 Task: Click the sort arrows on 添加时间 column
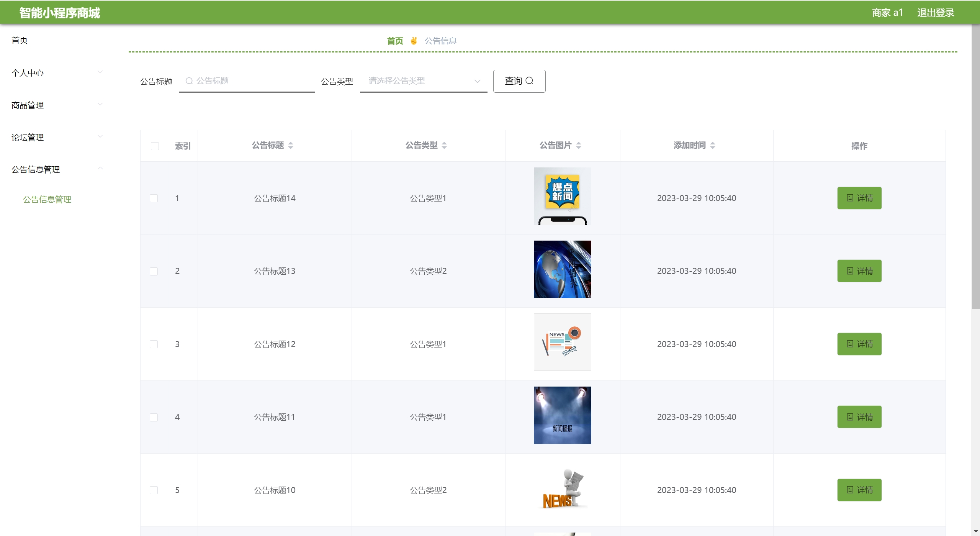tap(713, 146)
